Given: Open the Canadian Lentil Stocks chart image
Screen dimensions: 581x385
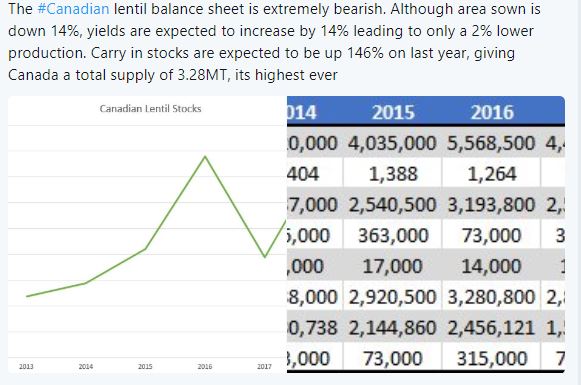Looking at the screenshot, I should coord(147,235).
